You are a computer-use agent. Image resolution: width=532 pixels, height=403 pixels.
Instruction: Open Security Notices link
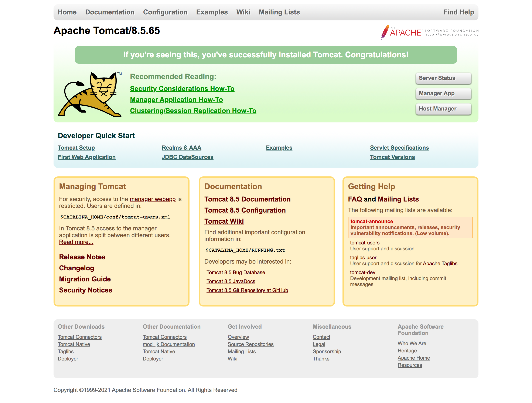point(86,290)
